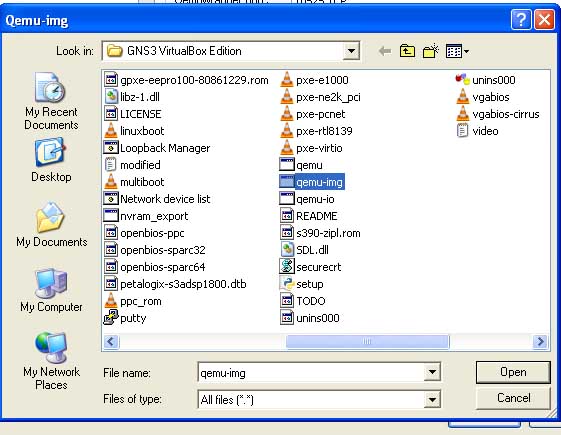Open the View menu icon
This screenshot has width=561, height=435.
click(x=457, y=51)
